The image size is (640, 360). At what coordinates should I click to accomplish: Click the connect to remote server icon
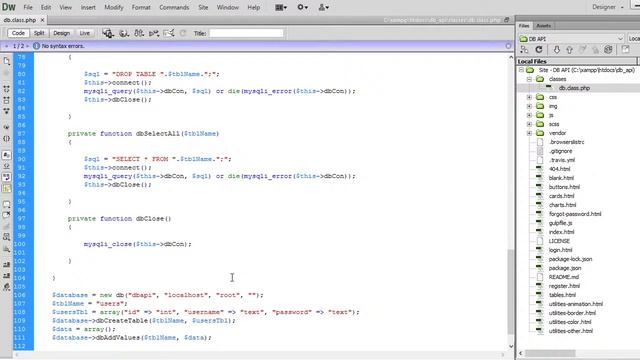pos(524,50)
